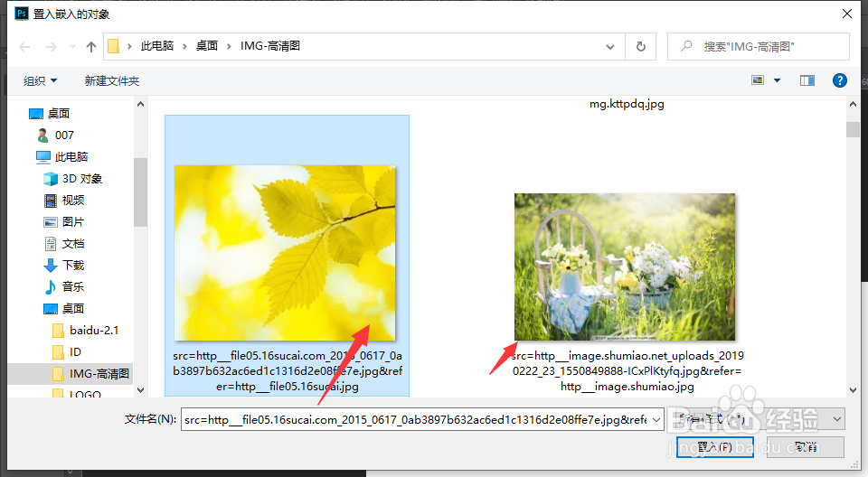
Task: Open view options dropdown arrow
Action: tap(778, 80)
